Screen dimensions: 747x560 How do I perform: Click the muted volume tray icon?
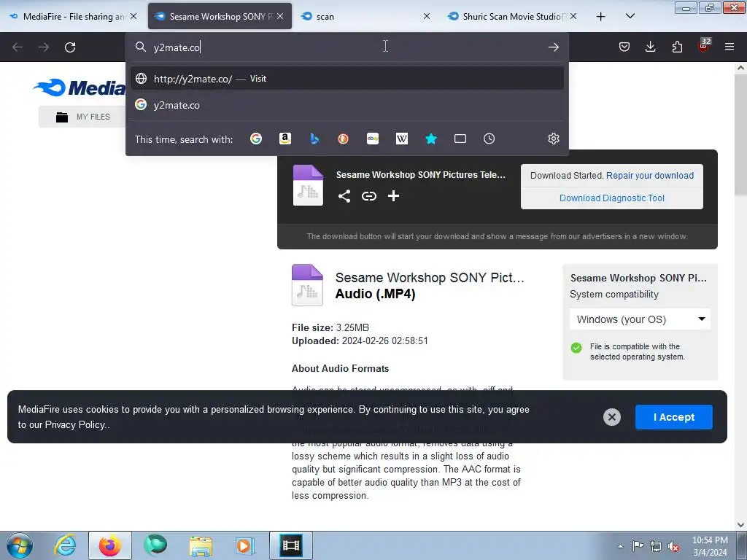click(673, 546)
